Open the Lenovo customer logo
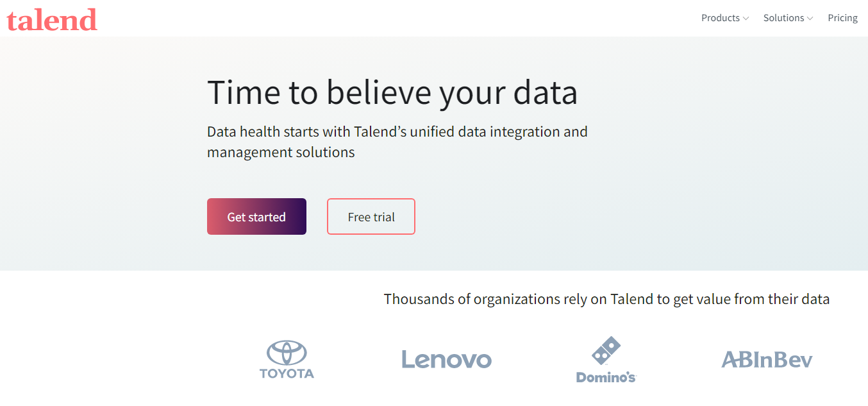868x406 pixels. pos(446,359)
